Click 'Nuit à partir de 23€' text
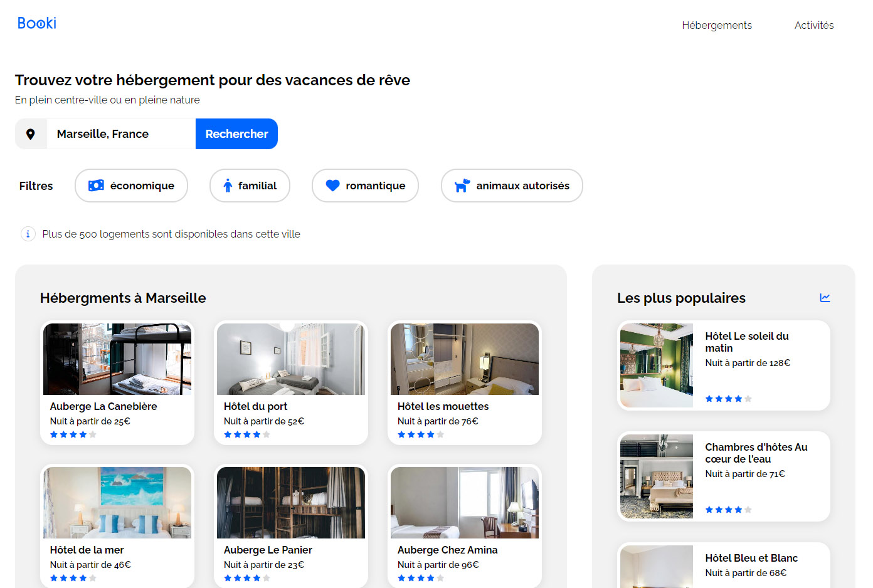 click(x=264, y=565)
